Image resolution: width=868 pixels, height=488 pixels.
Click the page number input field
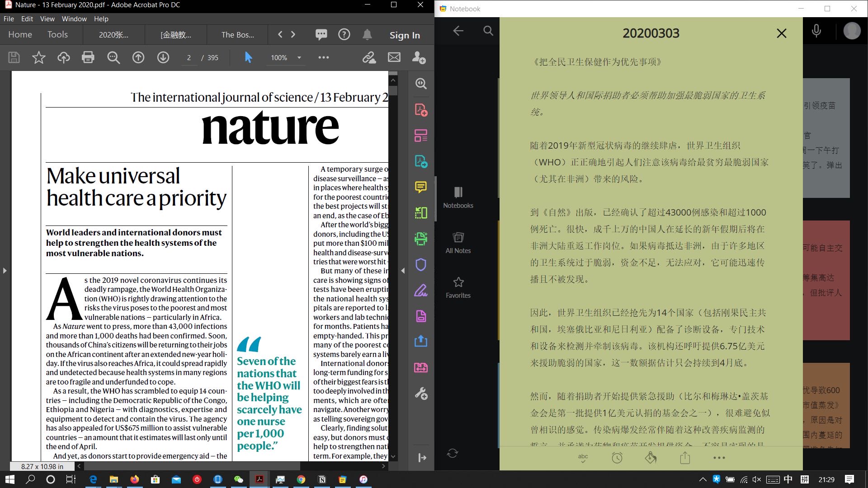click(x=189, y=58)
